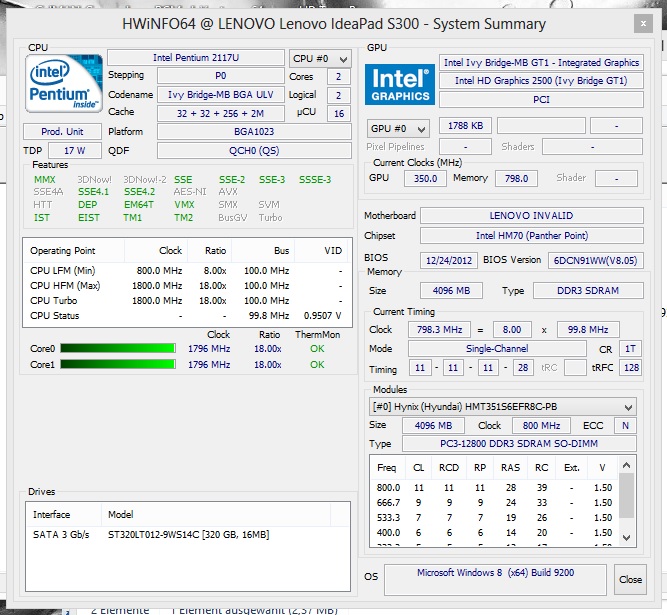667x615 pixels.
Task: Click the EIST feature label
Action: pyautogui.click(x=88, y=217)
